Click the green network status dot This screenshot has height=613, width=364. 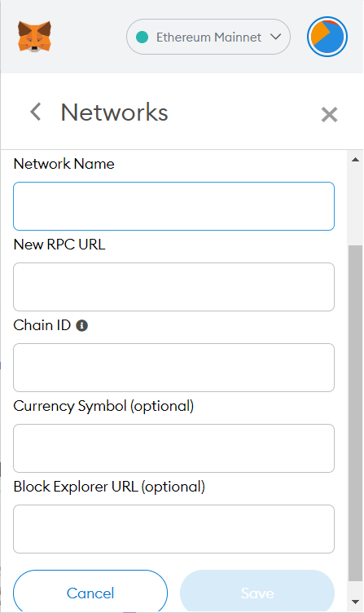pos(142,37)
